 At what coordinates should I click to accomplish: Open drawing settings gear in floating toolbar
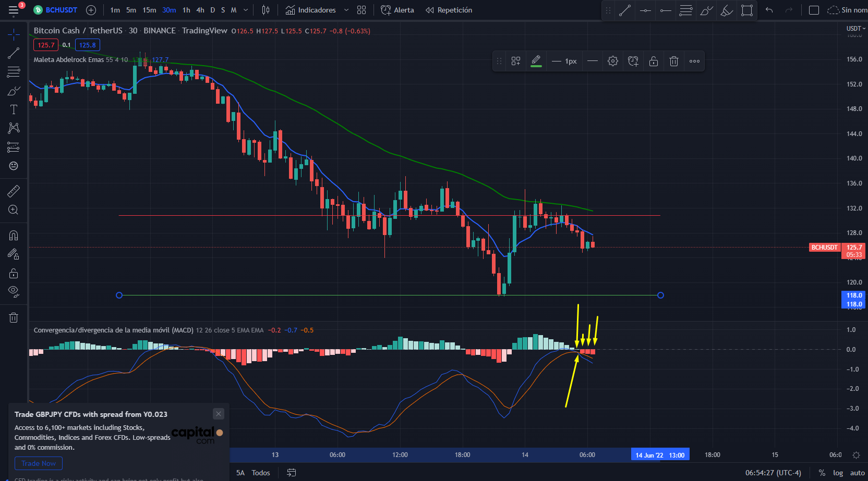coord(613,61)
